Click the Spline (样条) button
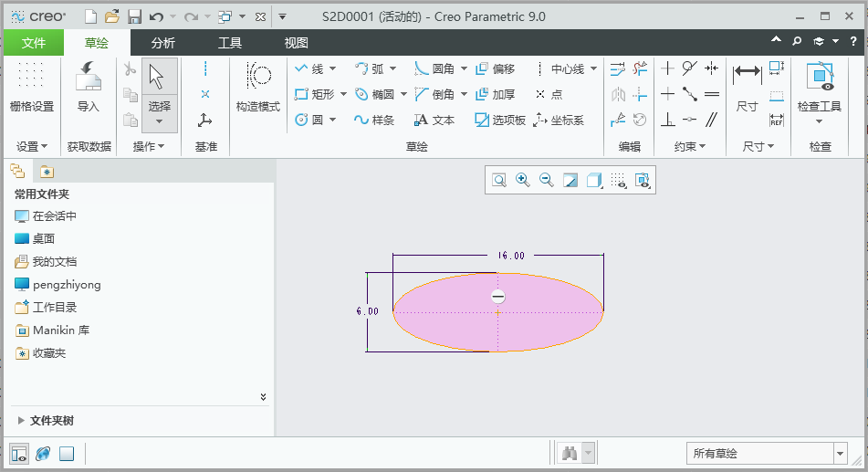The height and width of the screenshot is (472, 868). [x=373, y=120]
